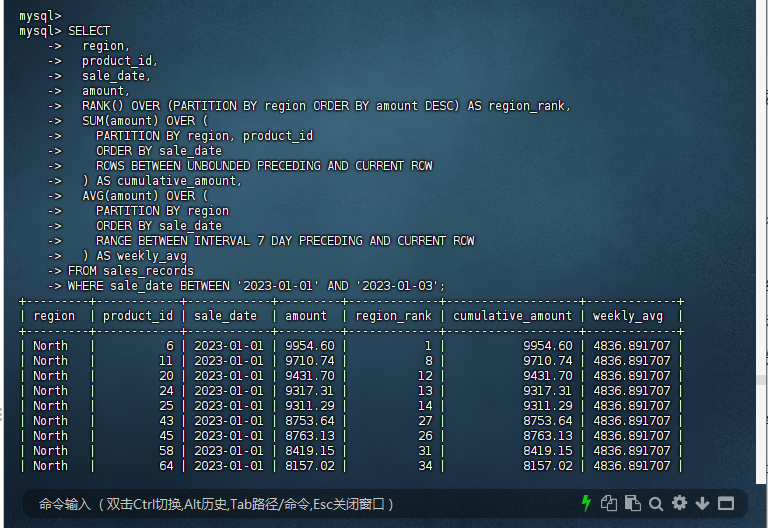The height and width of the screenshot is (528, 768).
Task: Click product_id value 64
Action: tap(166, 466)
